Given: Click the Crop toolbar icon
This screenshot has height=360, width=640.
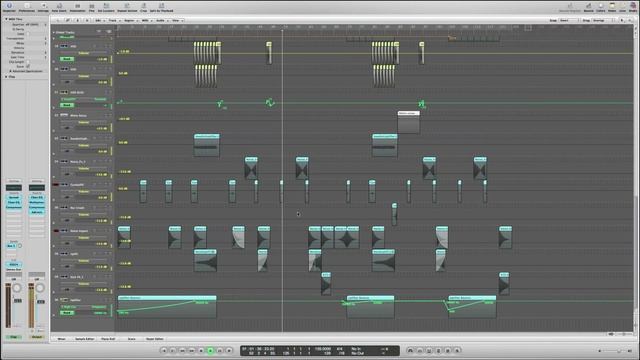Looking at the screenshot, I should coord(143,7).
